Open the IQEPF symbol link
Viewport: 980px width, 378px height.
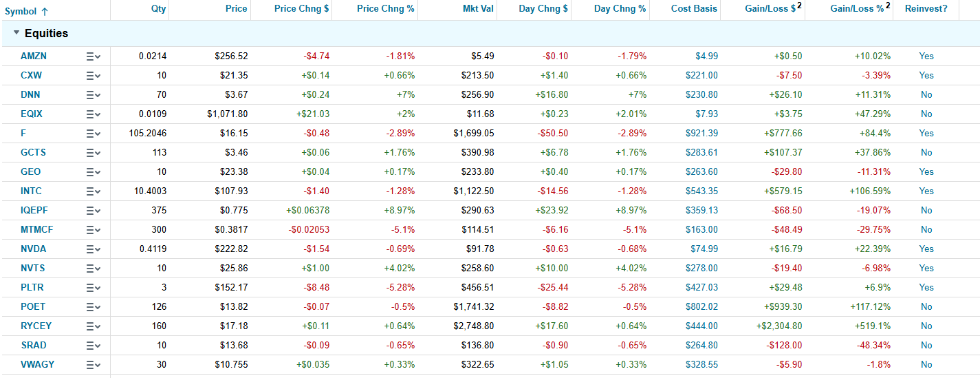34,211
